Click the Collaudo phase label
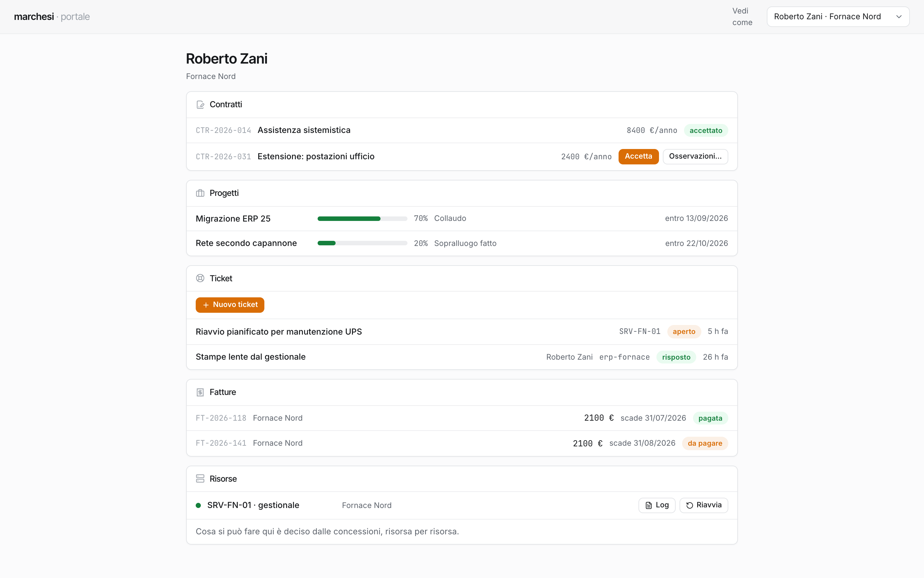The image size is (924, 578). point(450,218)
